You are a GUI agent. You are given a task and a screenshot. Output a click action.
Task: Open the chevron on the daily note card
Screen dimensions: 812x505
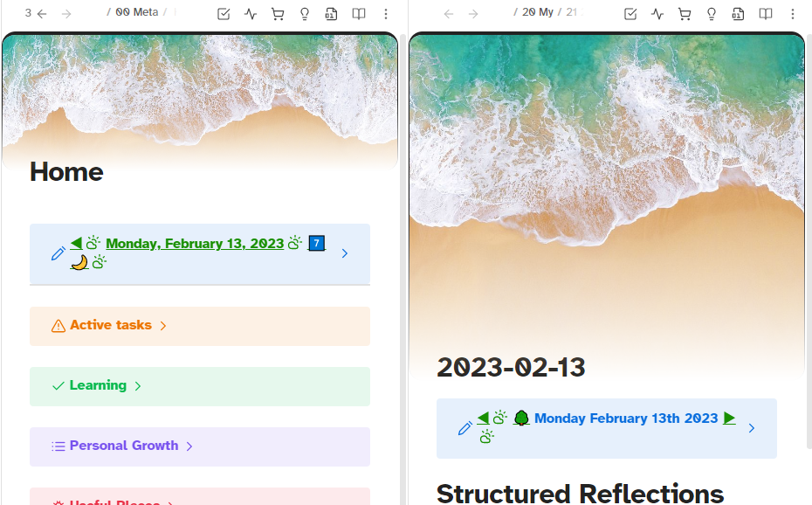[x=344, y=252]
